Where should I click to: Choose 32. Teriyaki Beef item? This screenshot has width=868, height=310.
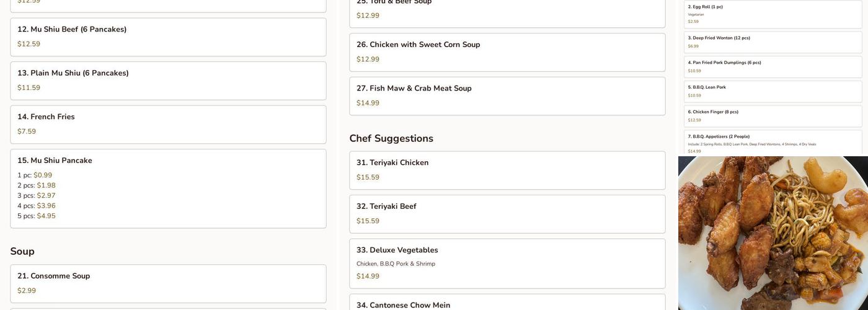[x=507, y=214]
